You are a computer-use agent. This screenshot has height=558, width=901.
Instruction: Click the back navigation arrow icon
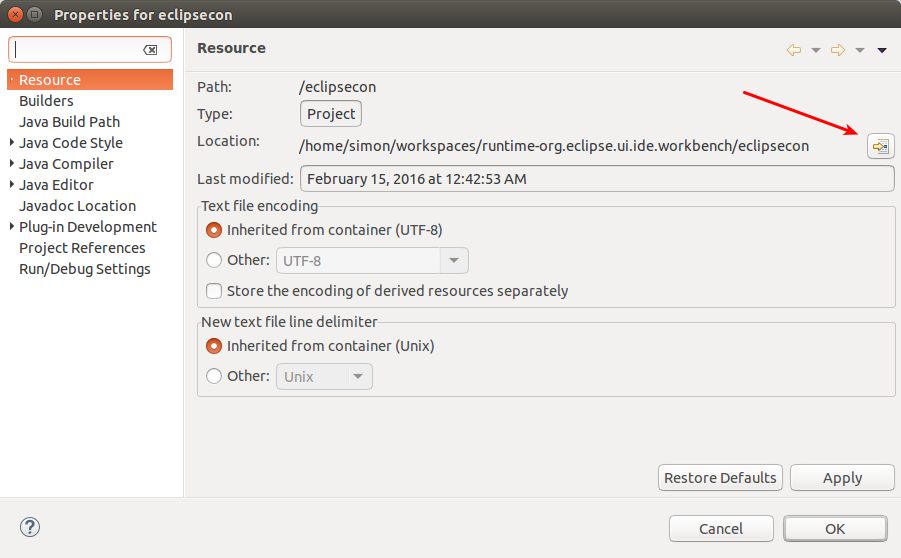point(794,50)
